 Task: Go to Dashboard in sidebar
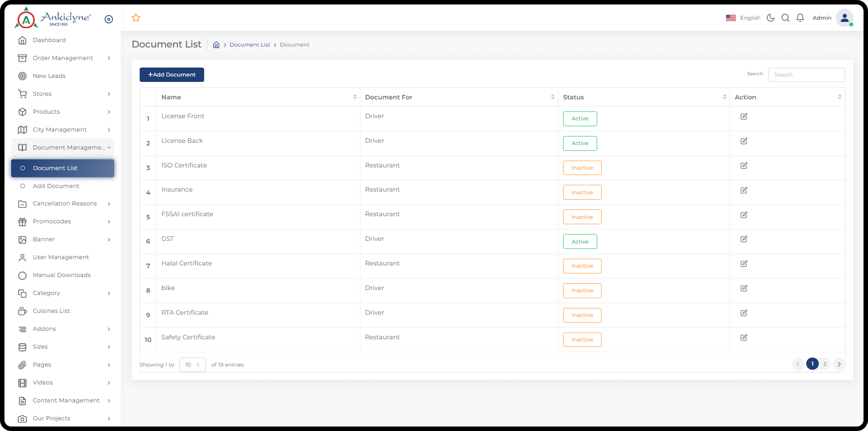click(49, 40)
